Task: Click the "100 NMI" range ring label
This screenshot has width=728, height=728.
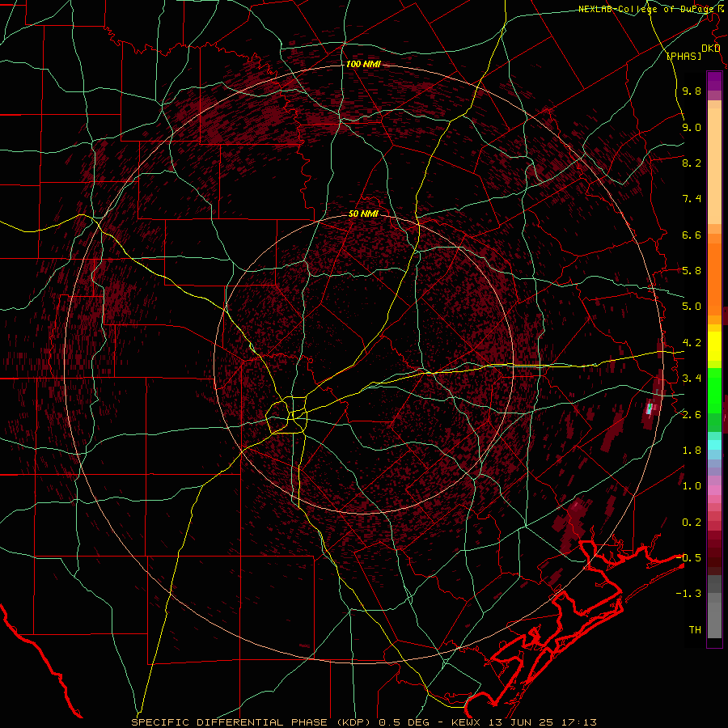Action: coord(363,64)
